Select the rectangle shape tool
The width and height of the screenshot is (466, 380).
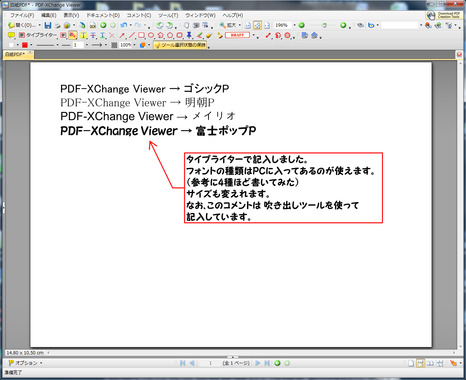coord(141,35)
